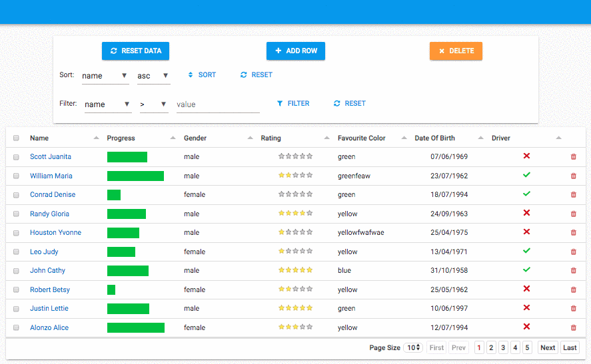Image resolution: width=591 pixels, height=364 pixels.
Task: Select page 1 in pagination
Action: [478, 347]
